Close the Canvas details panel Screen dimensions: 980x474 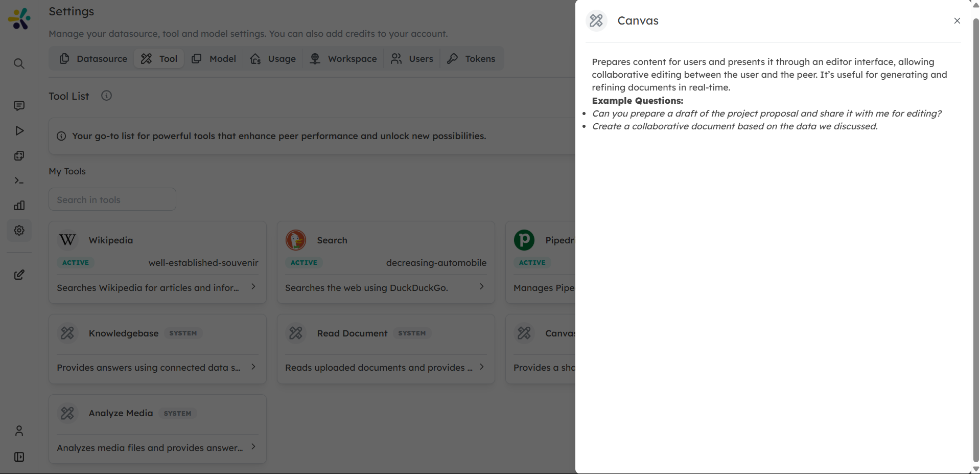pos(957,21)
